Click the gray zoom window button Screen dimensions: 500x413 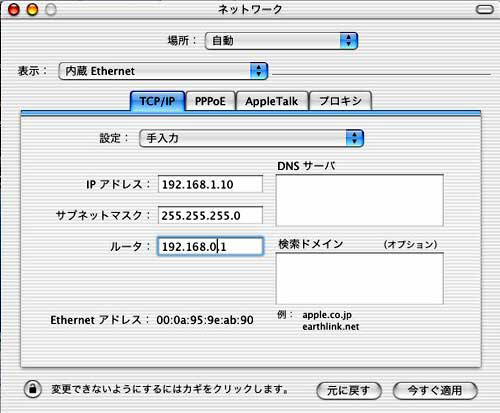(51, 9)
